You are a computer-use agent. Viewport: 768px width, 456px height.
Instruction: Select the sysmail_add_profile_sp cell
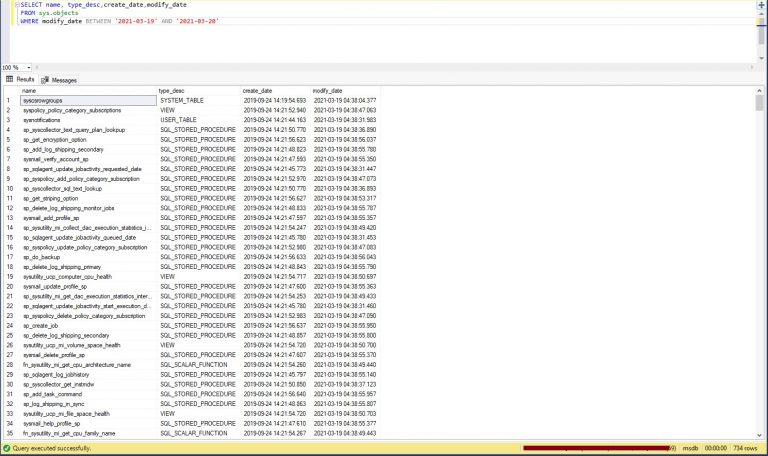point(88,218)
